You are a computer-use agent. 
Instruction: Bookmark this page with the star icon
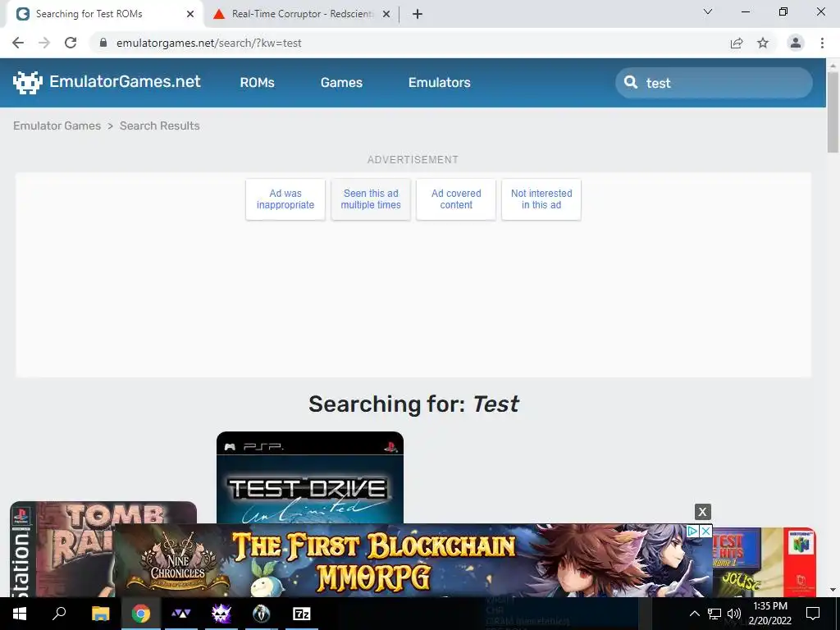(x=763, y=43)
